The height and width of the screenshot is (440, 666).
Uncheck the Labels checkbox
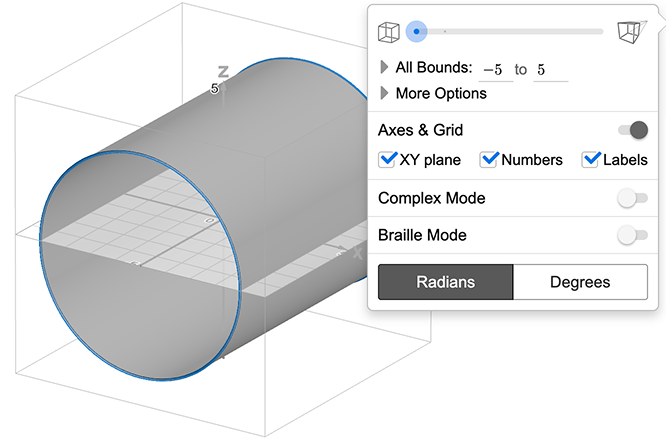click(591, 160)
